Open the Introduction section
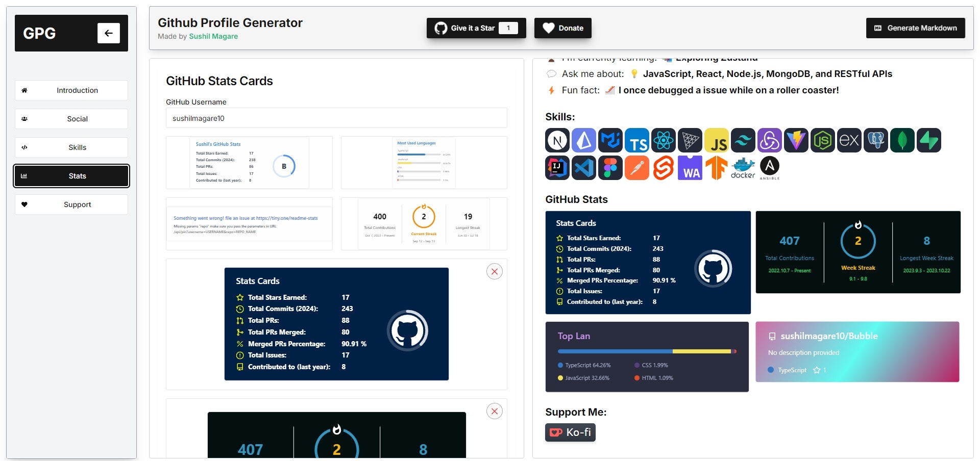980x461 pixels. coord(71,90)
